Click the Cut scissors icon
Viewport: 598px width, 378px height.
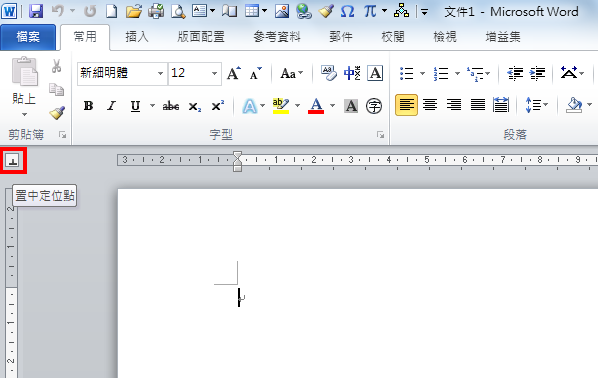(56, 66)
